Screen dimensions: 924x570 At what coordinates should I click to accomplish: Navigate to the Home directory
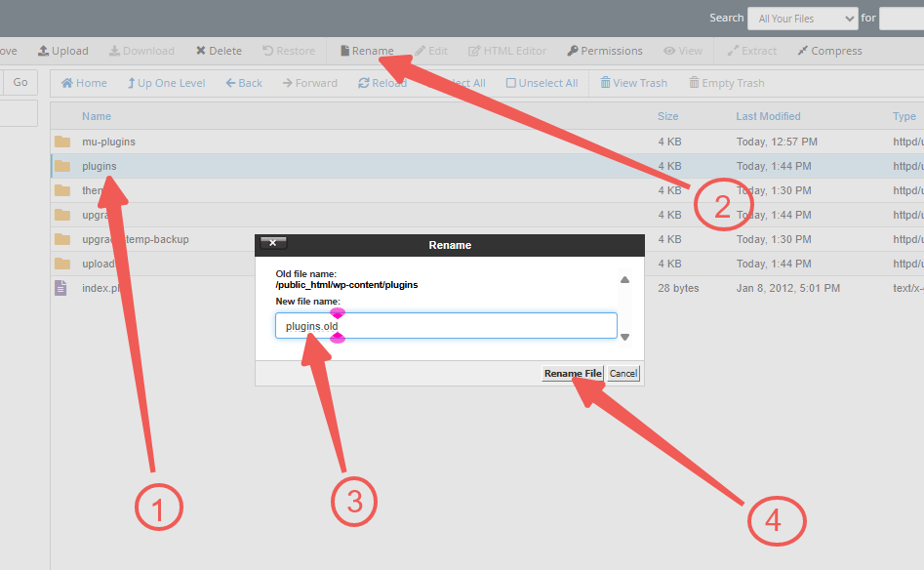pyautogui.click(x=83, y=82)
